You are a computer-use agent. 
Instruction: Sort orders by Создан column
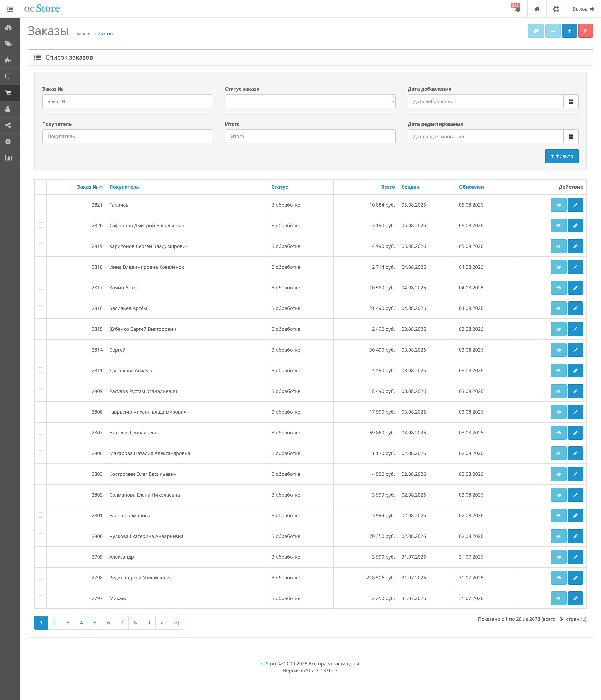[x=410, y=187]
